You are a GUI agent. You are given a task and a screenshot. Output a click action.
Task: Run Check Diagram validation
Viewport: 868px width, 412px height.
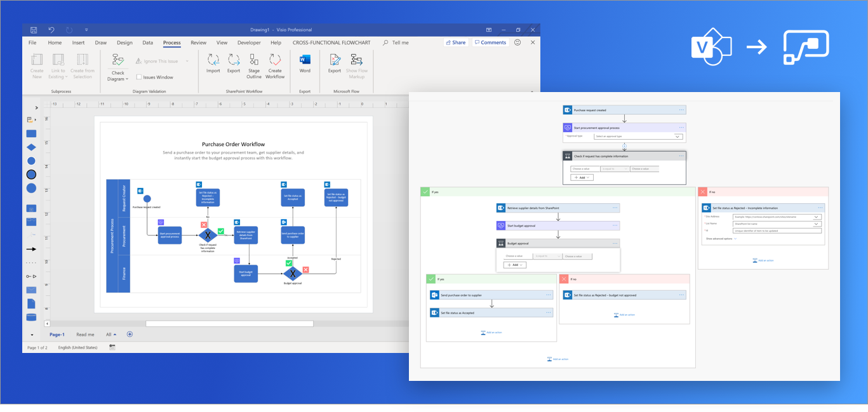pos(117,63)
